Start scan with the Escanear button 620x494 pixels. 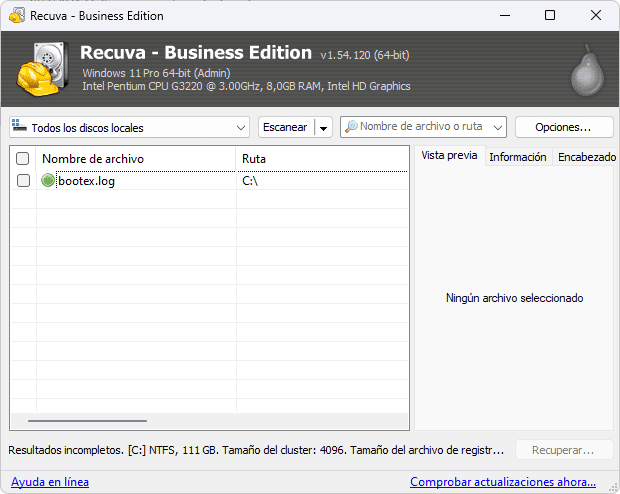pos(285,127)
